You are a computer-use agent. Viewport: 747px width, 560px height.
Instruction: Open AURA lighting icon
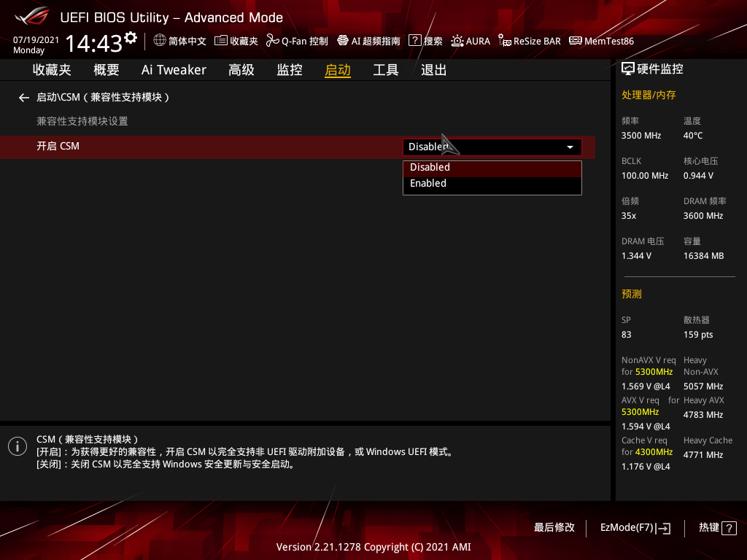coord(457,41)
